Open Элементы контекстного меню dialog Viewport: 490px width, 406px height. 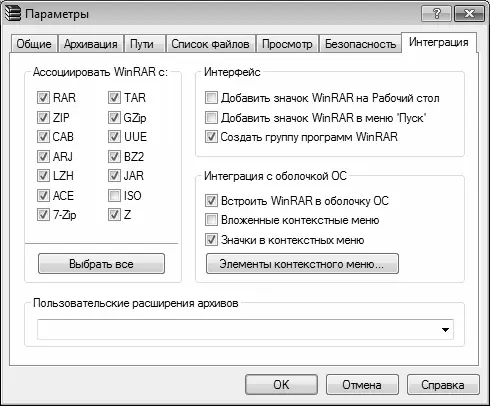pyautogui.click(x=302, y=264)
